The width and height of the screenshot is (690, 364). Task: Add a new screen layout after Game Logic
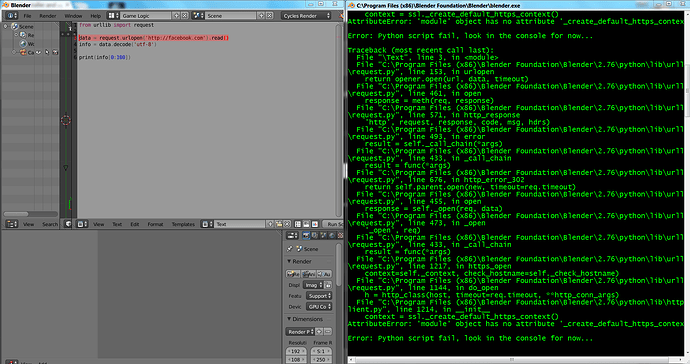point(176,15)
